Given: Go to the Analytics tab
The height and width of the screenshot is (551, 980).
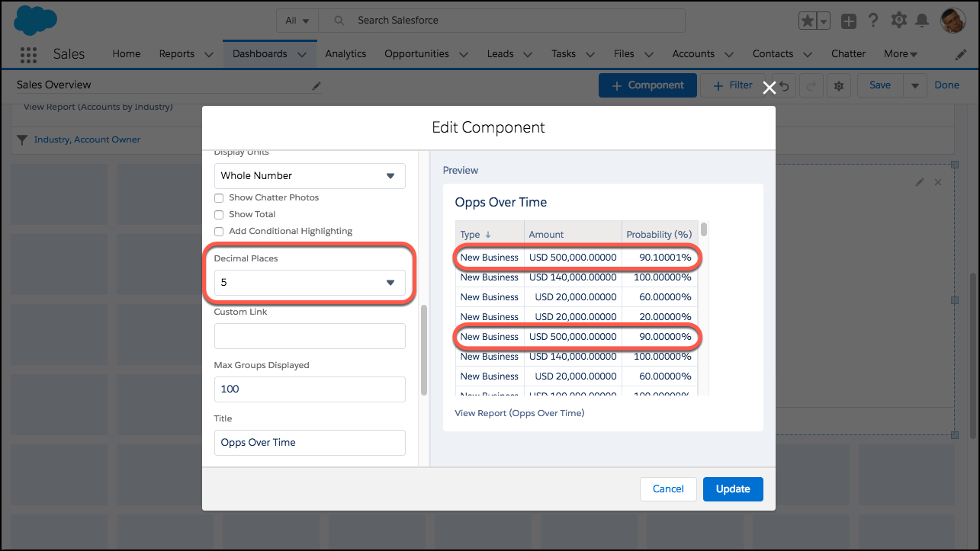Looking at the screenshot, I should coord(345,54).
